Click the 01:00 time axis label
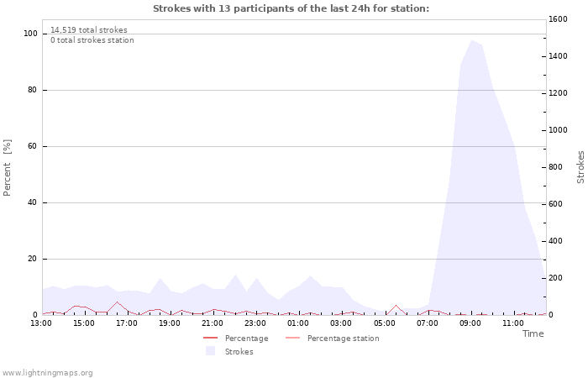Image resolution: width=588 pixels, height=378 pixels. point(298,323)
